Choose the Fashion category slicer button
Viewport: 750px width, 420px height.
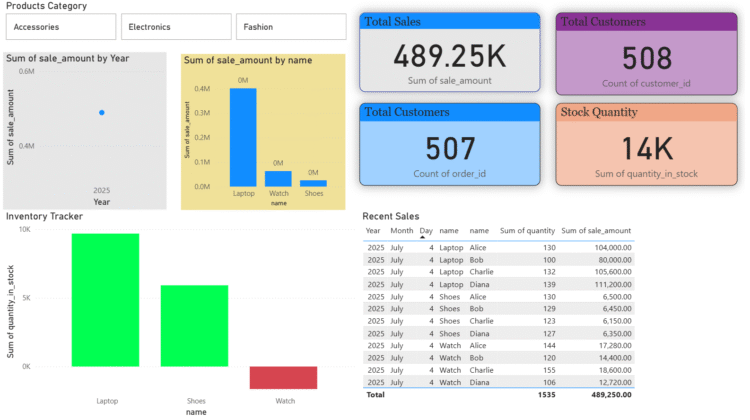pyautogui.click(x=290, y=27)
